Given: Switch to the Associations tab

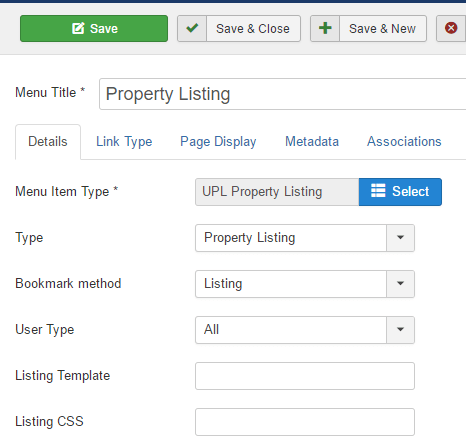Looking at the screenshot, I should click(404, 142).
